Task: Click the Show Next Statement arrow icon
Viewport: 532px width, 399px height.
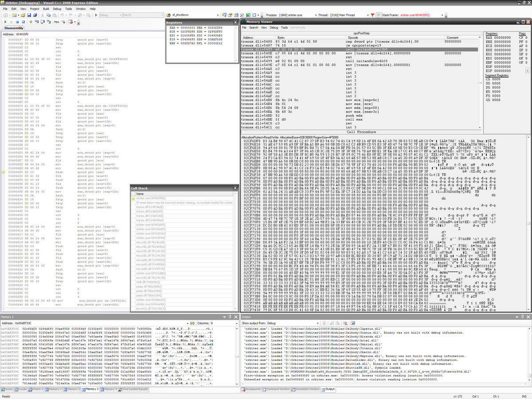Action: (x=31, y=22)
